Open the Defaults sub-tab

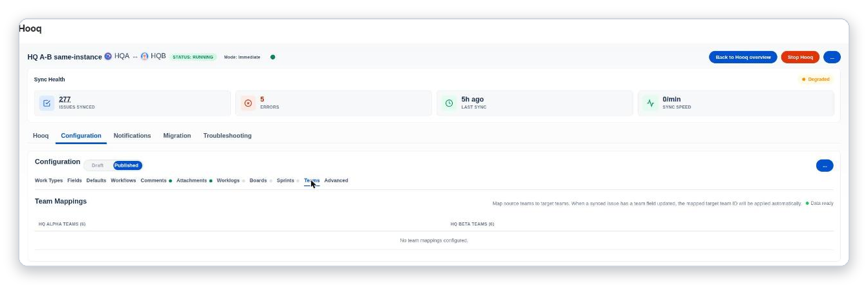(x=96, y=180)
